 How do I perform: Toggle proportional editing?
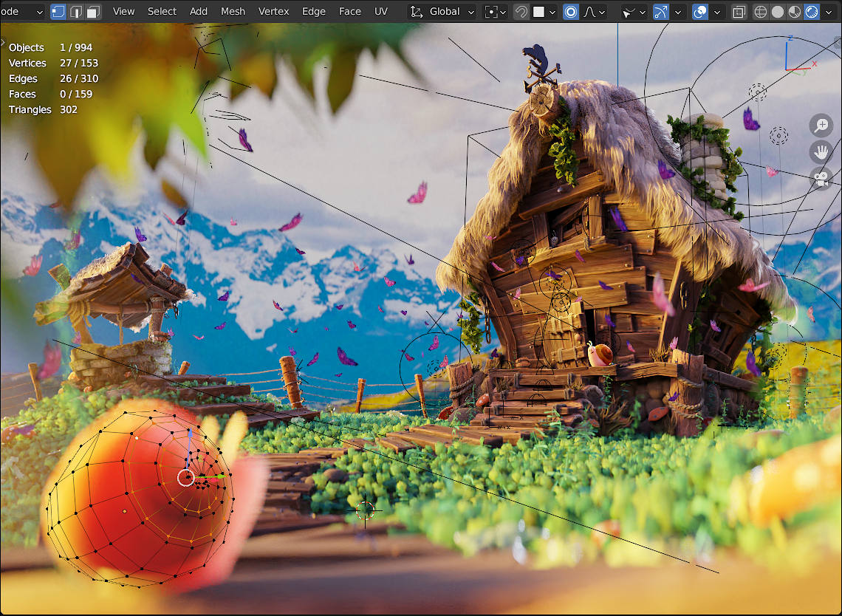pyautogui.click(x=571, y=12)
